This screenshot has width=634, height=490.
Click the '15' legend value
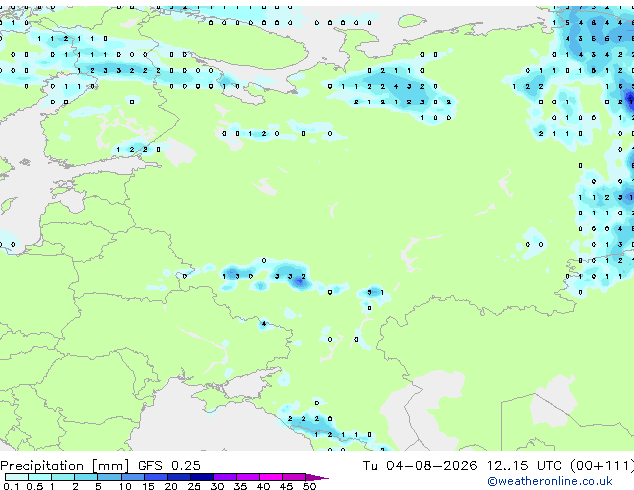[x=148, y=486]
